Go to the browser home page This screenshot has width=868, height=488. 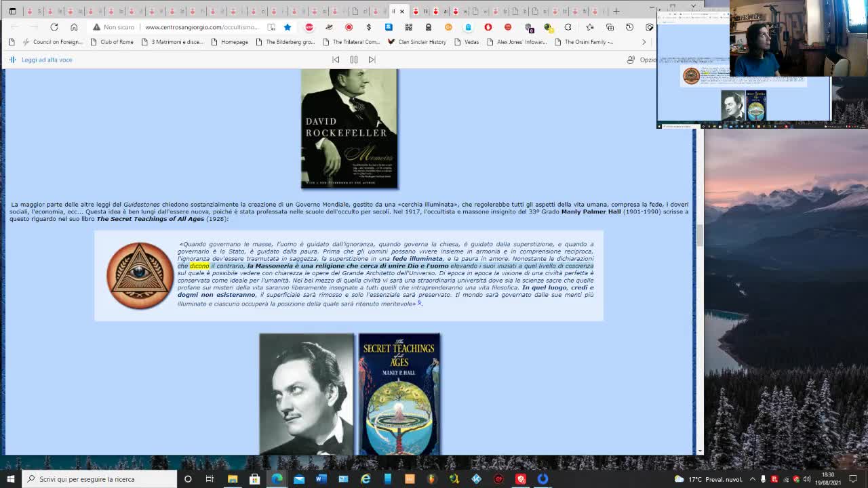pos(74,27)
